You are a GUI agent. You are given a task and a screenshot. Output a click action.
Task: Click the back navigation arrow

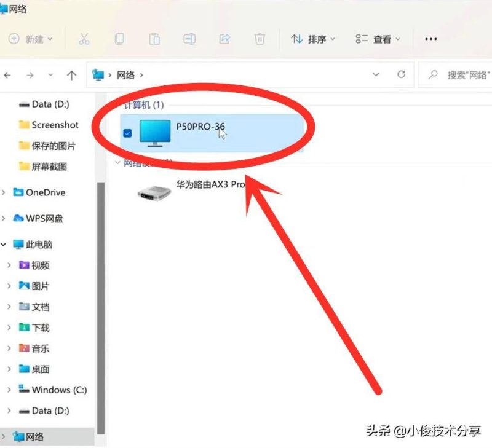tap(7, 75)
